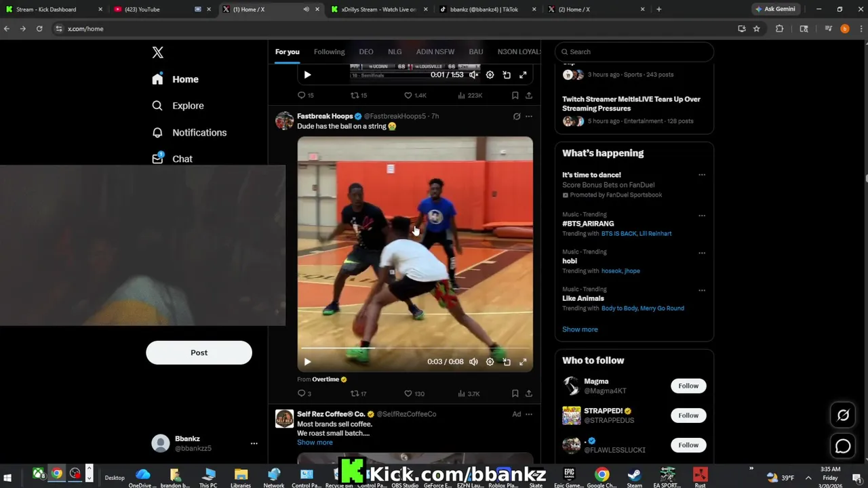Bookmark the top video post
The width and height of the screenshot is (868, 488).
tap(515, 96)
